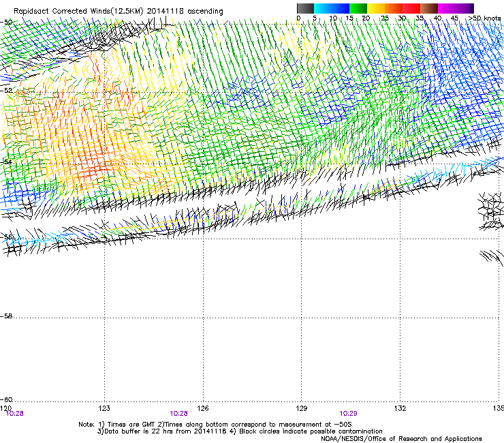Click the '120' longitude axis label
The image size is (504, 443).
coord(5,408)
